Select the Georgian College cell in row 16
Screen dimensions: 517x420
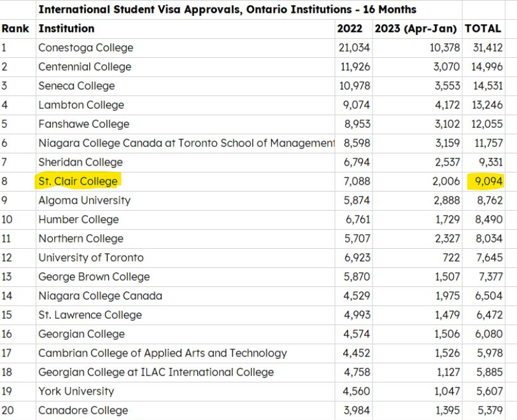185,335
